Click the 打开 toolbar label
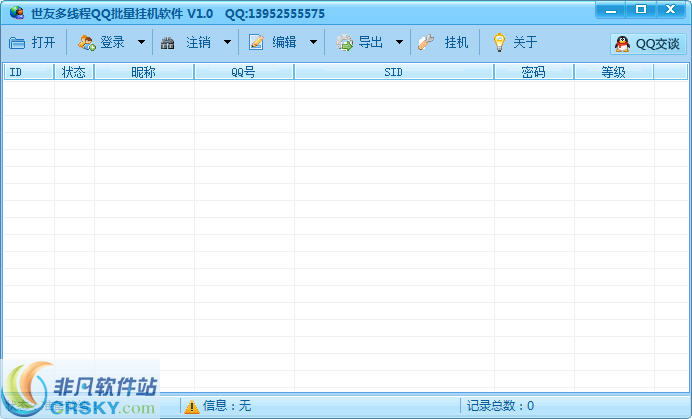Viewport: 692px width, 419px height. click(43, 42)
